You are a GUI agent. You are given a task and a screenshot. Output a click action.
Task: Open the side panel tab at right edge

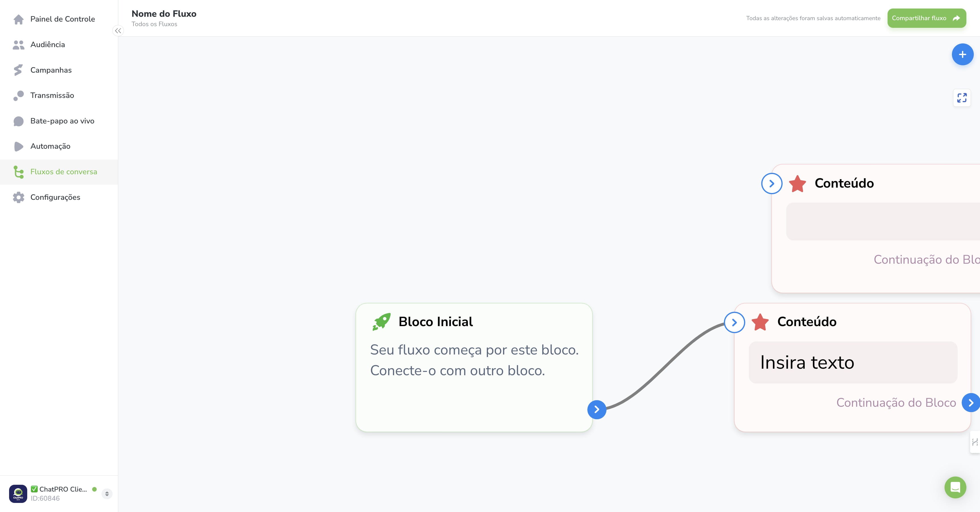click(975, 442)
